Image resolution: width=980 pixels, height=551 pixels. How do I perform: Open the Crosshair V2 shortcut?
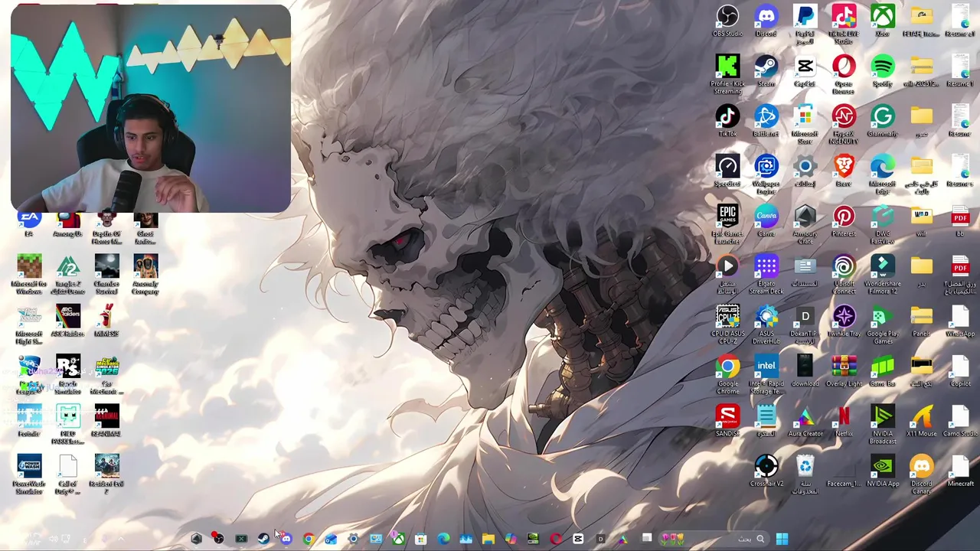pos(766,471)
